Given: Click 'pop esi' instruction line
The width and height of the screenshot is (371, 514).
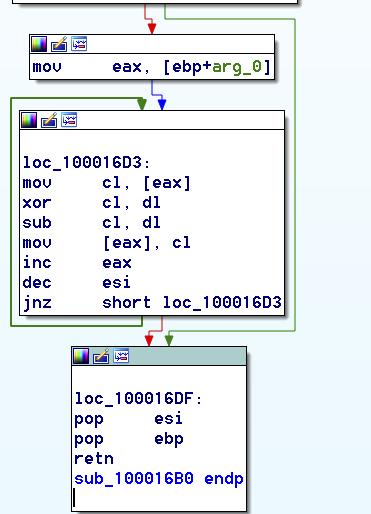Looking at the screenshot, I should [128, 419].
